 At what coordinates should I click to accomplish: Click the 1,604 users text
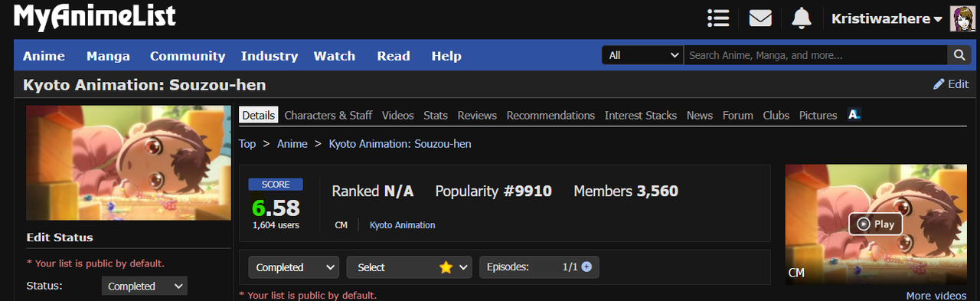pyautogui.click(x=276, y=225)
